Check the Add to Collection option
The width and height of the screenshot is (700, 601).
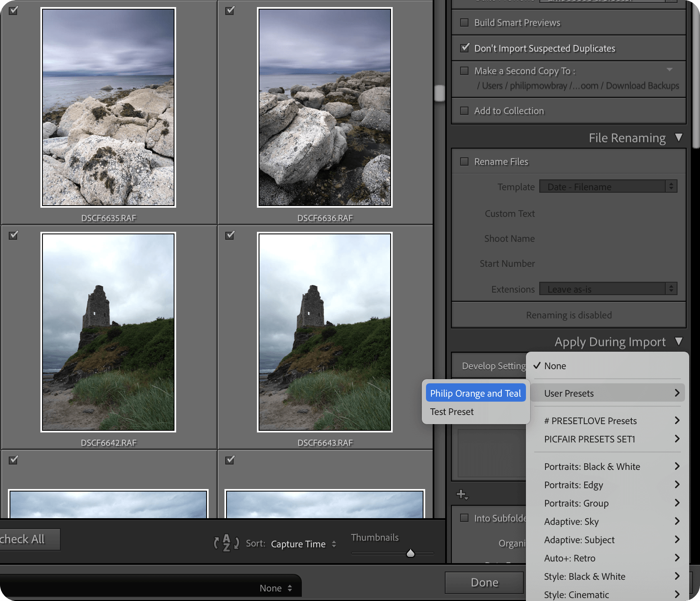tap(464, 111)
